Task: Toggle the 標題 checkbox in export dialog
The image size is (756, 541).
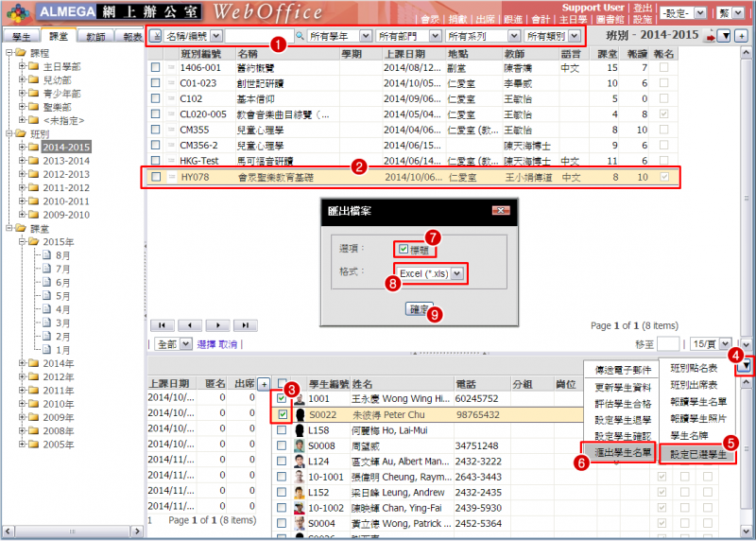Action: (x=404, y=249)
